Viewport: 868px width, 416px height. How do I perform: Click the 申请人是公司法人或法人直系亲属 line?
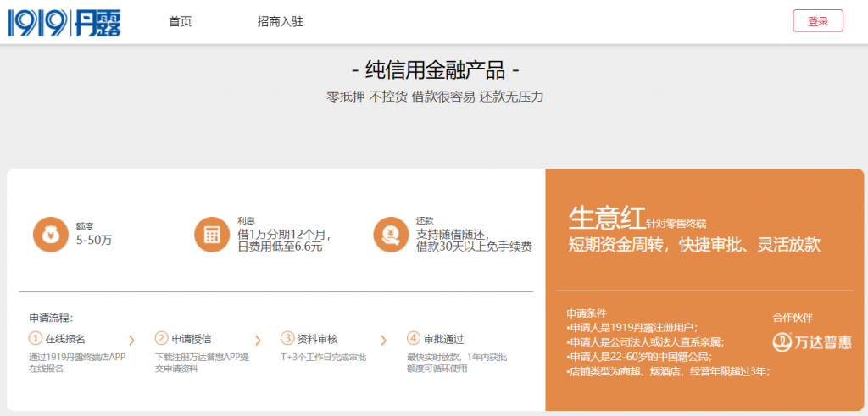[645, 342]
